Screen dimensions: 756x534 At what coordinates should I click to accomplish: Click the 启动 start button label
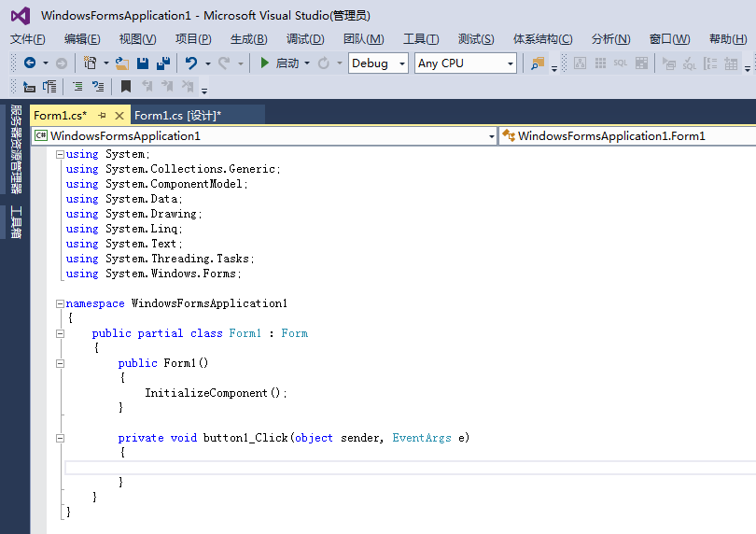tap(287, 63)
